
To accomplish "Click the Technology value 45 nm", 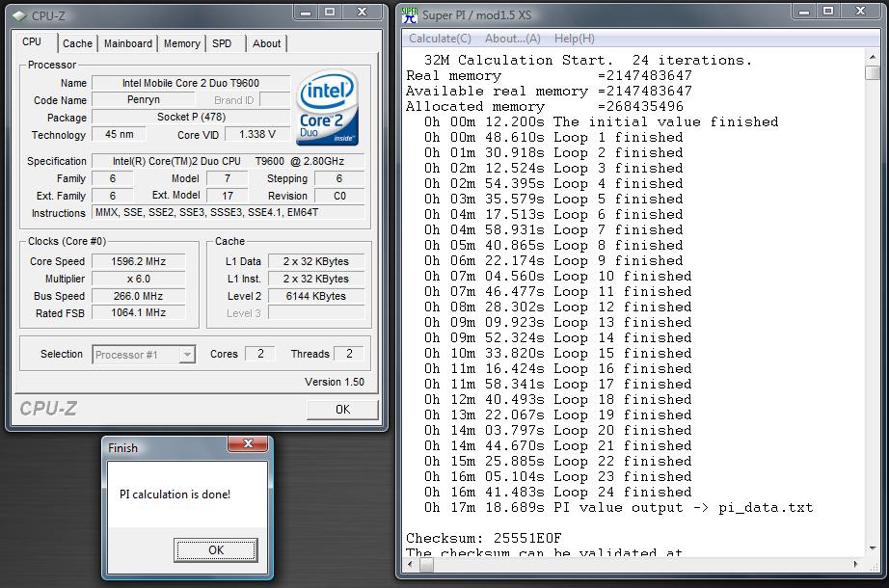I will [119, 134].
